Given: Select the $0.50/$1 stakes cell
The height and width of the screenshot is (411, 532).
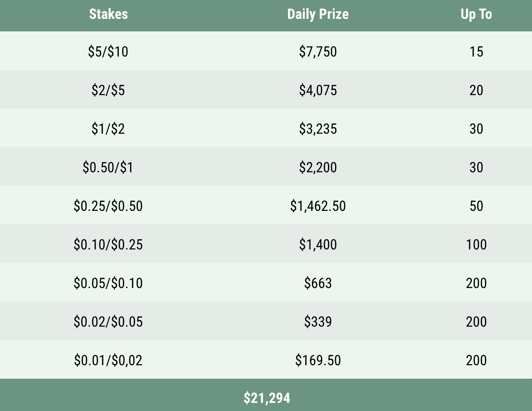Looking at the screenshot, I should pyautogui.click(x=108, y=168).
